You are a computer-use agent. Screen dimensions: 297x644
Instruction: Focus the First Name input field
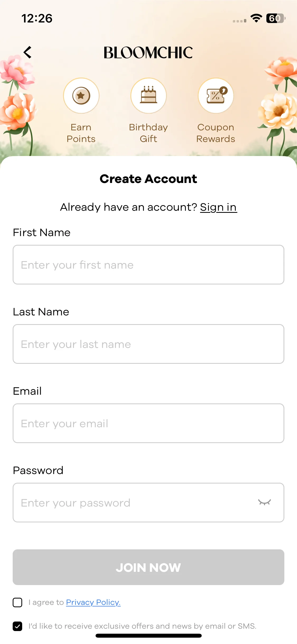pyautogui.click(x=148, y=265)
